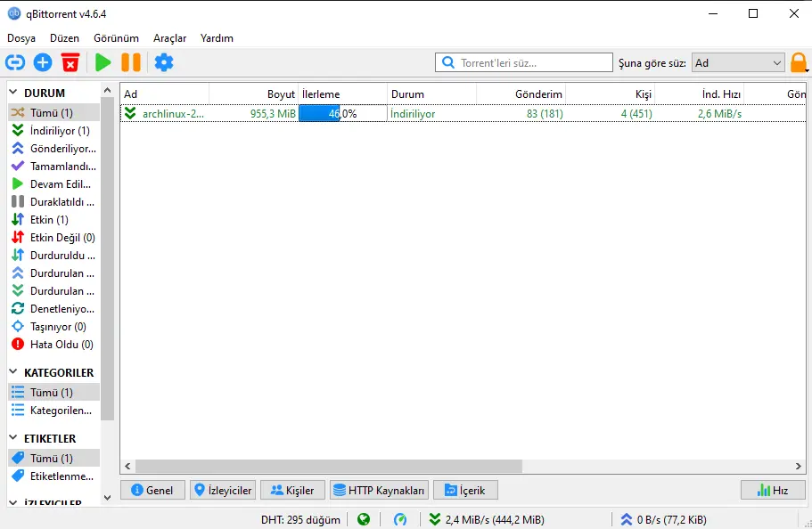Open the Düzen menu
812x529 pixels.
click(x=65, y=38)
